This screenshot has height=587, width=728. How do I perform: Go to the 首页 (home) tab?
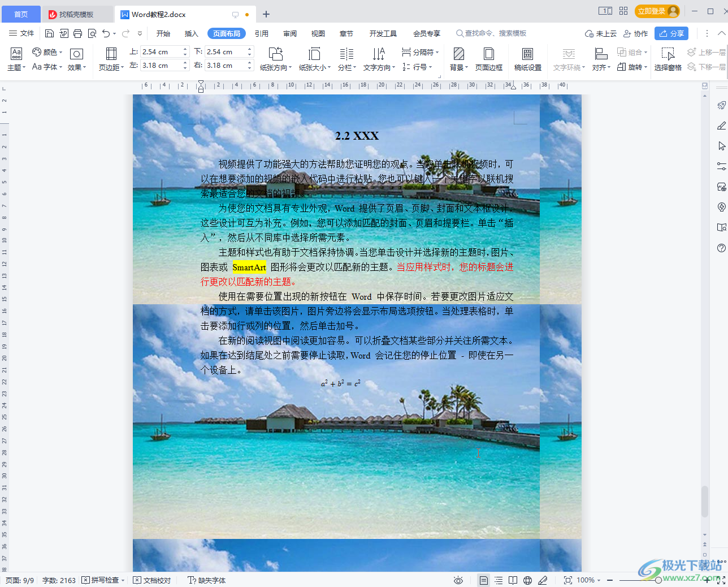tap(21, 14)
